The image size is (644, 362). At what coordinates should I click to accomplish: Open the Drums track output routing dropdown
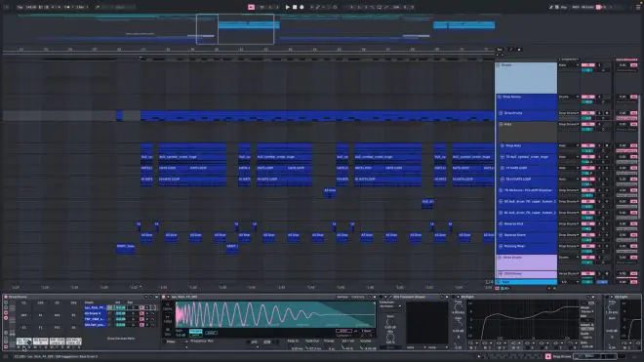(569, 65)
